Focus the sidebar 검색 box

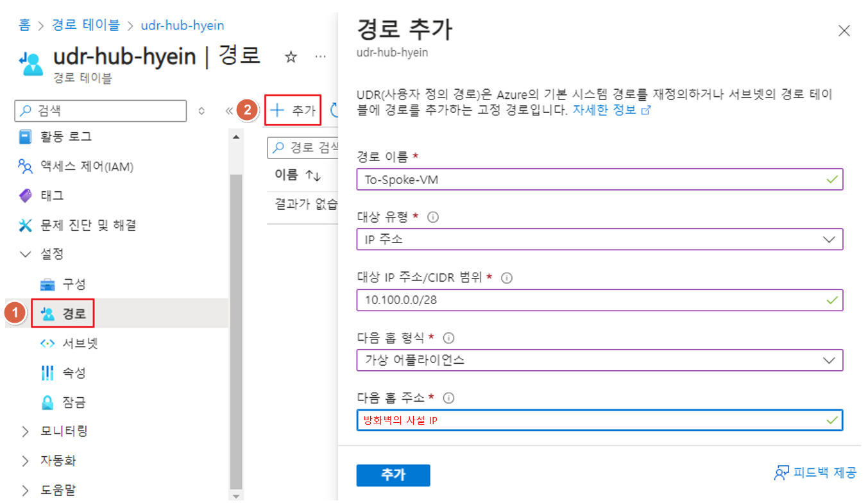[101, 110]
